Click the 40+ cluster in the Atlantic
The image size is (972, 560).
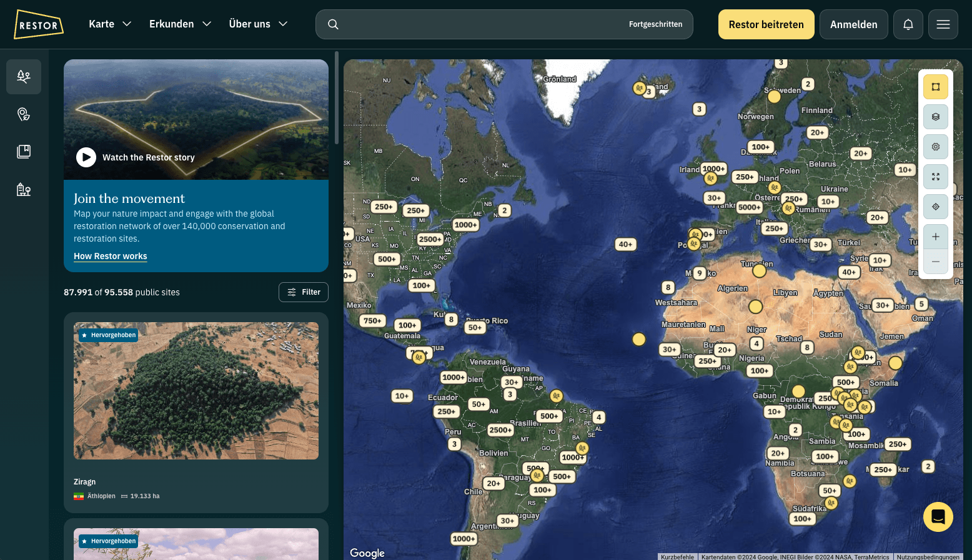click(x=625, y=244)
